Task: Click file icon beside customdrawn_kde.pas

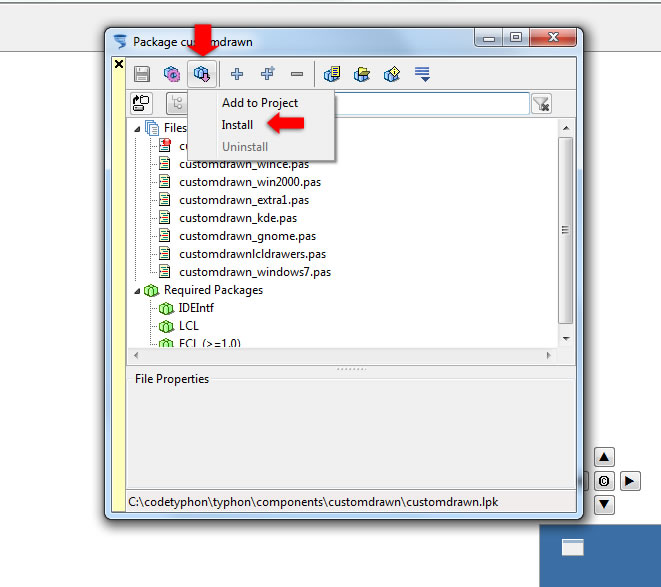Action: [164, 218]
